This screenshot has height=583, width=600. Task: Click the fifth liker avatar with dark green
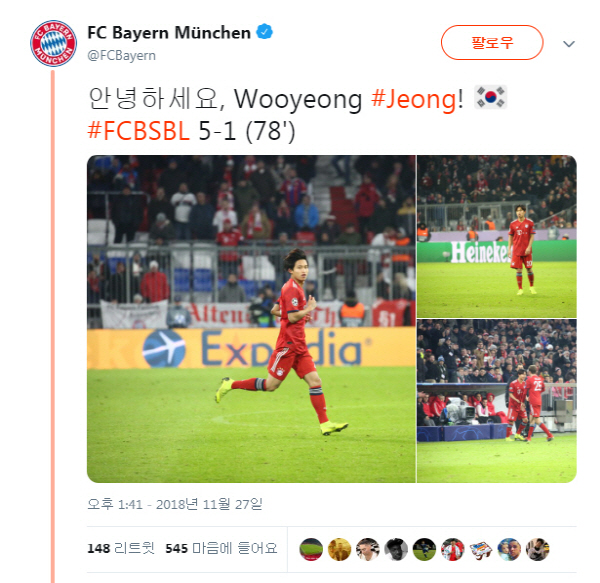coord(424,549)
